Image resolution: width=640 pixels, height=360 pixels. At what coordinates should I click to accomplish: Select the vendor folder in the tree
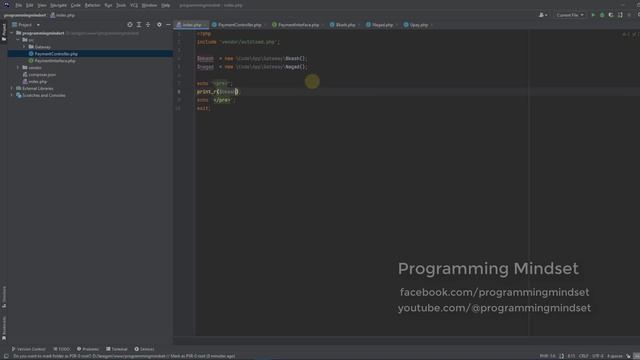pyautogui.click(x=35, y=68)
